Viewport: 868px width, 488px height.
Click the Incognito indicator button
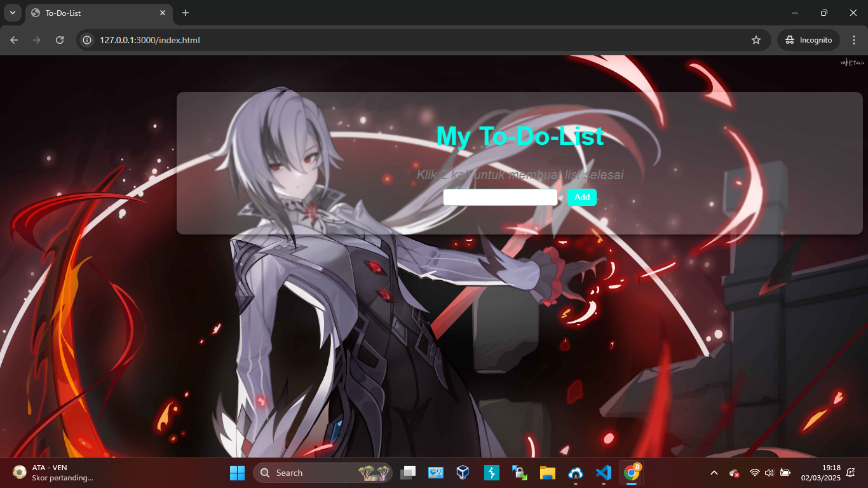coord(808,40)
